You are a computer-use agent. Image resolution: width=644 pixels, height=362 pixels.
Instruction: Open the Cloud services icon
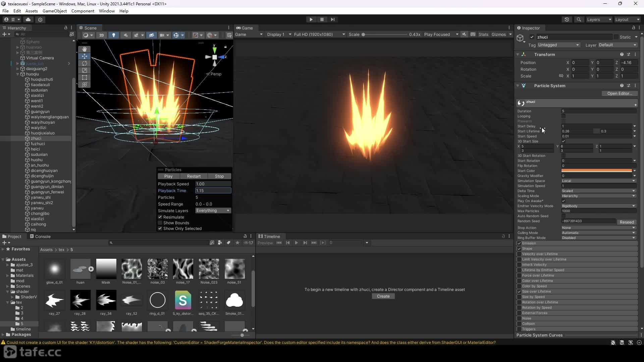pyautogui.click(x=28, y=19)
